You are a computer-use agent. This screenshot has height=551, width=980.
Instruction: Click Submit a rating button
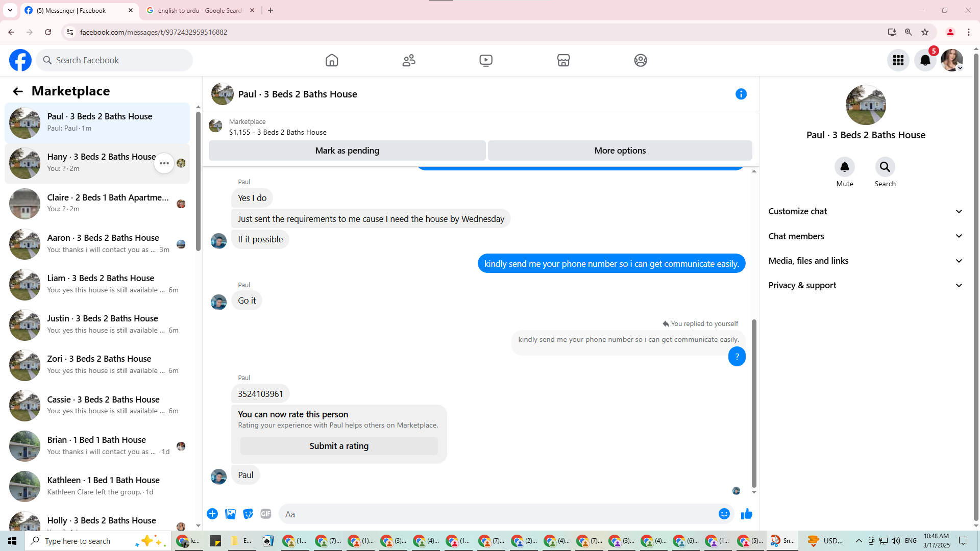point(339,446)
